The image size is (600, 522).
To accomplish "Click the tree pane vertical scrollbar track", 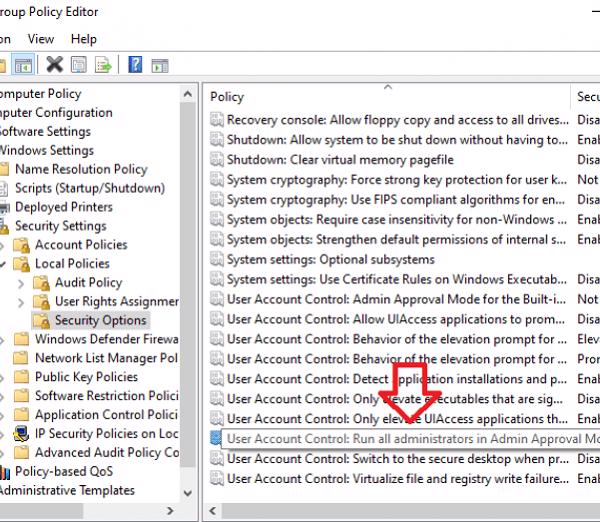I will [188, 476].
